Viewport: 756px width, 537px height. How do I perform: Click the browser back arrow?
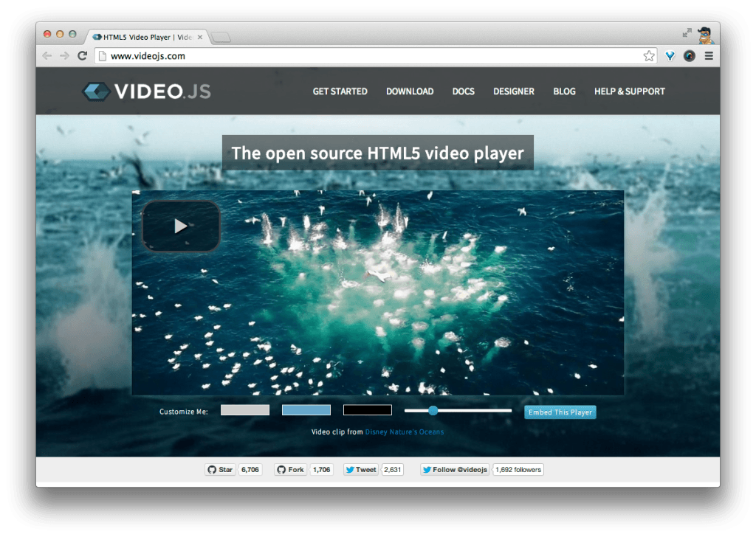(47, 56)
